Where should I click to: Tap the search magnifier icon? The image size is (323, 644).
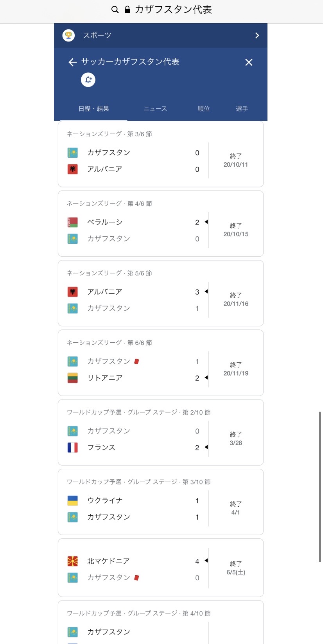point(115,10)
